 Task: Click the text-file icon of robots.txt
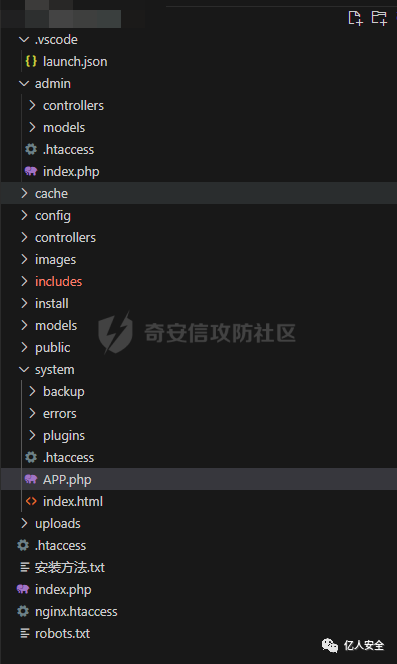pos(25,633)
